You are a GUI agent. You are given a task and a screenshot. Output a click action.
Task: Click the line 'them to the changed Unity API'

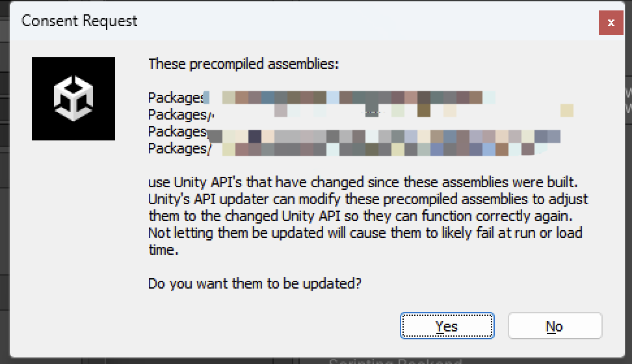(x=360, y=216)
